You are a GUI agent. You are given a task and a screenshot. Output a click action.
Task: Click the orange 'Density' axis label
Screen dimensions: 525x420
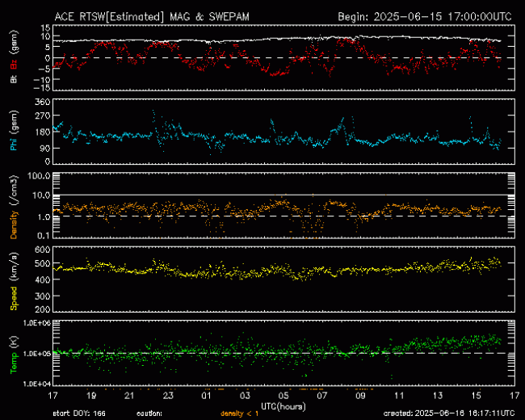tap(14, 225)
